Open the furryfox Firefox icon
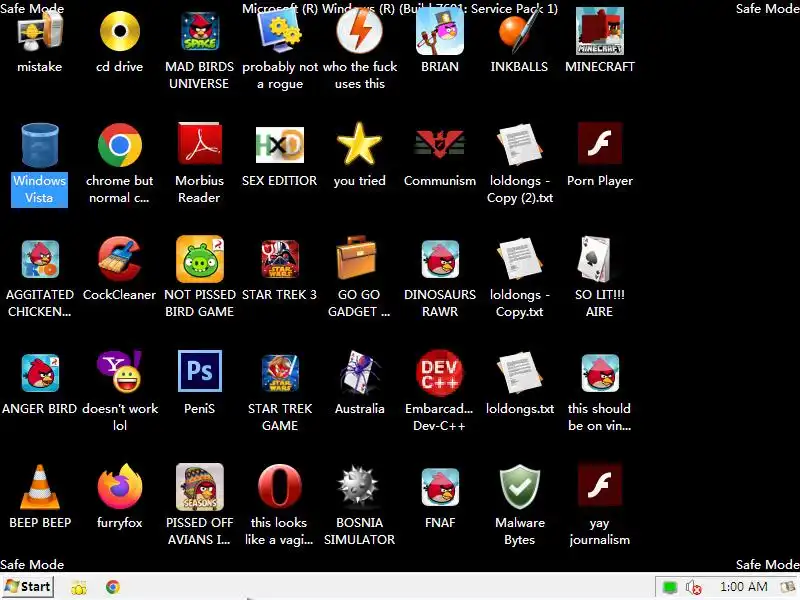Viewport: 800px width, 600px height. 120,486
